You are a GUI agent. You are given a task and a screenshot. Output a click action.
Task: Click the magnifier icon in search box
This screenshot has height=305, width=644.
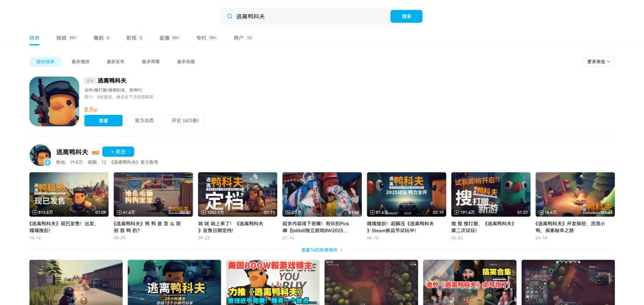(230, 17)
